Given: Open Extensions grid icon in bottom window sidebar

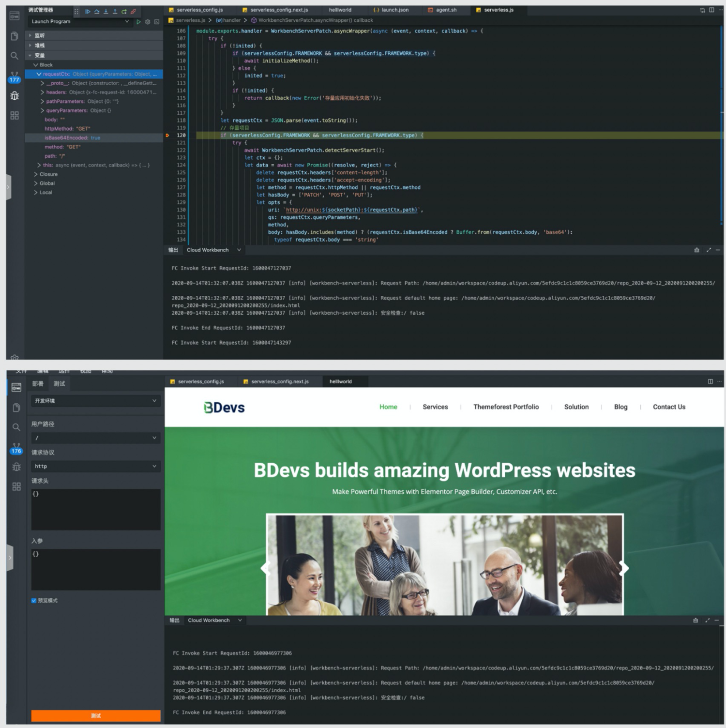Looking at the screenshot, I should (16, 486).
